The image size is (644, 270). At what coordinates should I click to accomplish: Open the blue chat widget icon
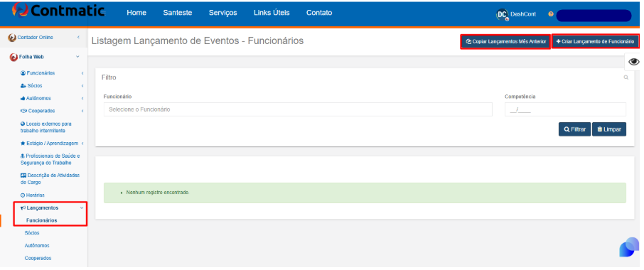tap(629, 247)
